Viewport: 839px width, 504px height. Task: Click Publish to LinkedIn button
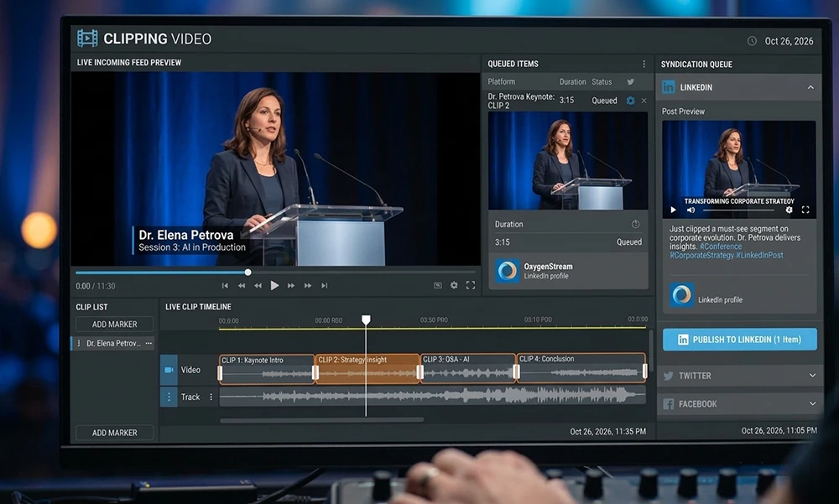tap(739, 340)
